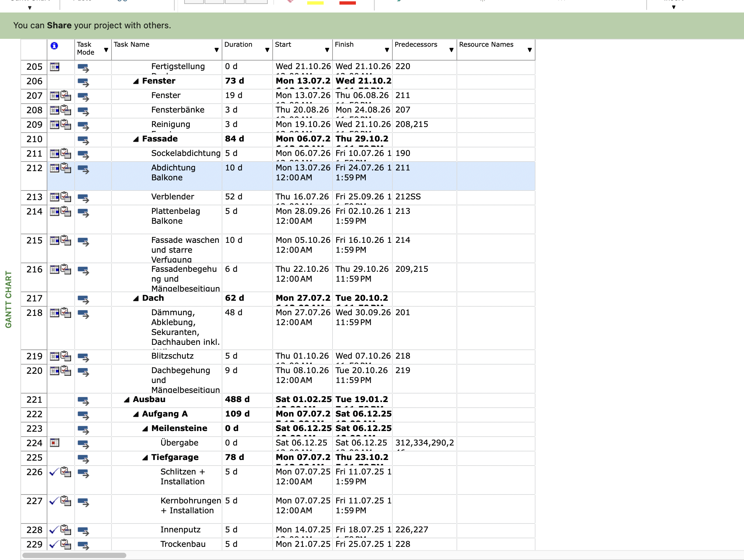Click the Verblender duration cell 52 d
The height and width of the screenshot is (560, 744).
[247, 197]
